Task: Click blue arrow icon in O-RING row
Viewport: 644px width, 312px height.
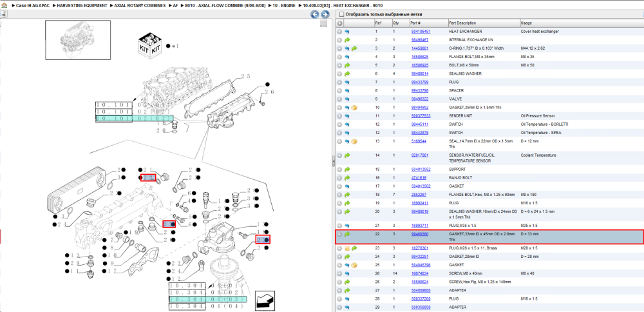Action: pyautogui.click(x=347, y=48)
